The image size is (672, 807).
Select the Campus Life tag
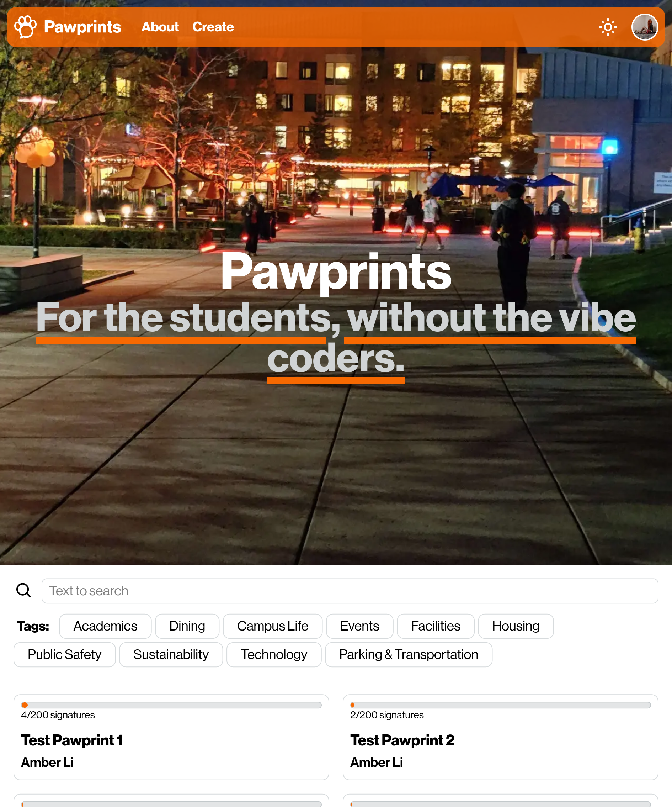pyautogui.click(x=273, y=626)
